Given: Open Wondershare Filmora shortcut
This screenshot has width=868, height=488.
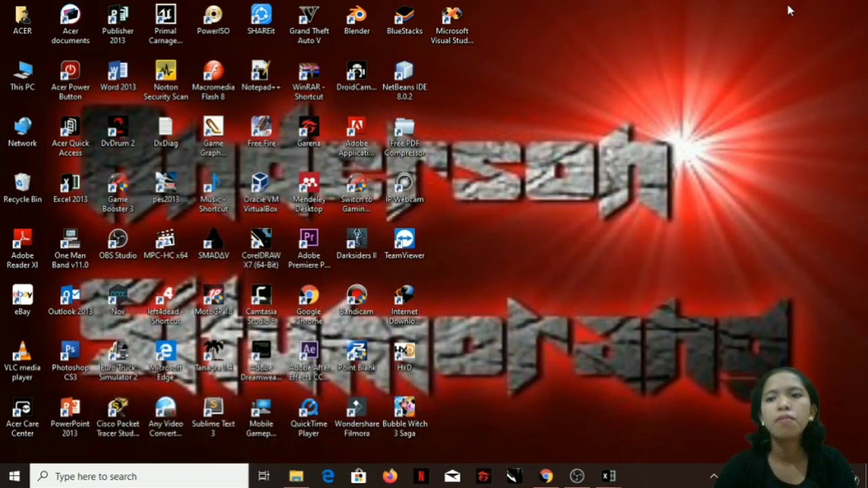Looking at the screenshot, I should 357,418.
